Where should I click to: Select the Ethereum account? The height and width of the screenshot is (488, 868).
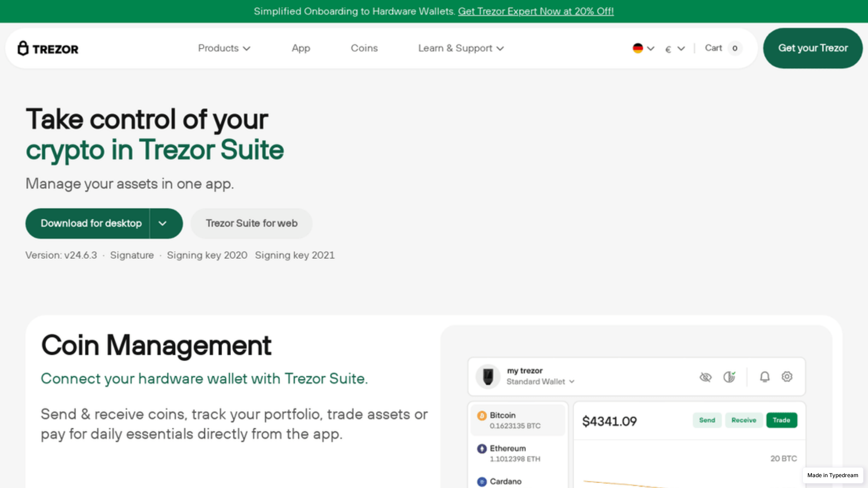click(x=518, y=453)
